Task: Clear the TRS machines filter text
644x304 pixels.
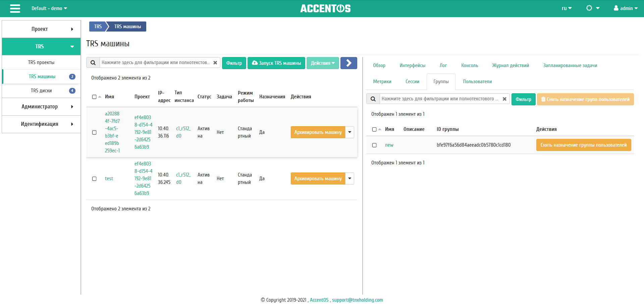Action: coord(215,63)
